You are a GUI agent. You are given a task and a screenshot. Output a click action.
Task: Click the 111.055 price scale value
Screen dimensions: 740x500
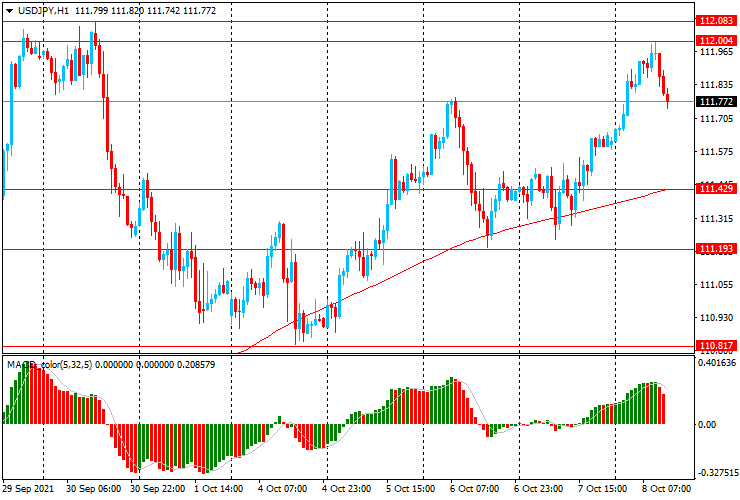[716, 285]
